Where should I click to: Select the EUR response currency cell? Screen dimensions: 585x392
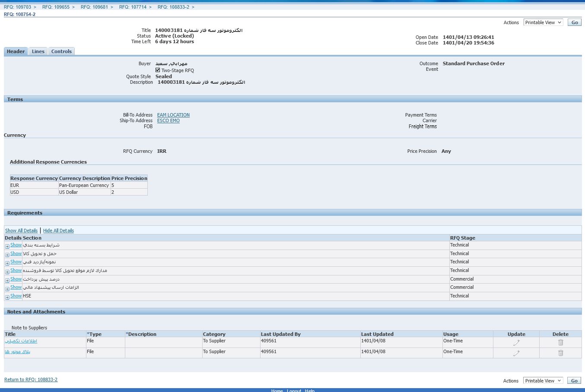(x=34, y=185)
